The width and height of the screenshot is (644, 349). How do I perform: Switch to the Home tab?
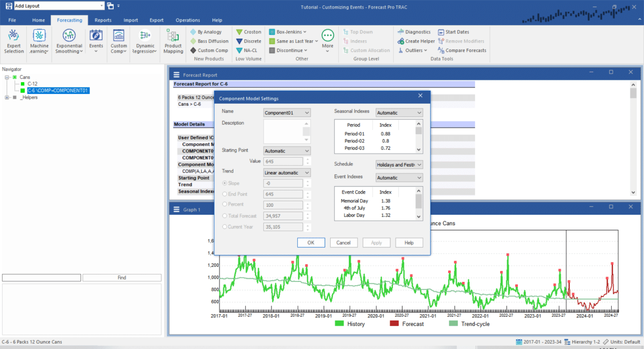[x=38, y=20]
